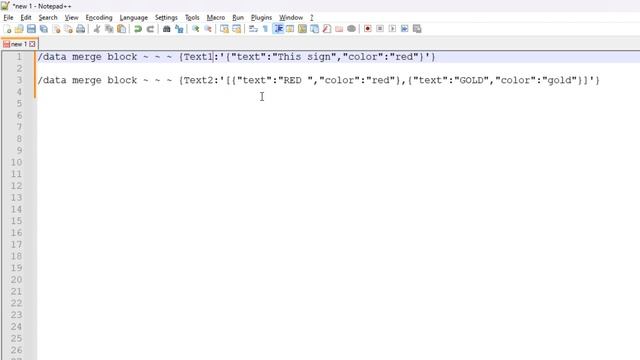Open the Settings menu
This screenshot has height=360, width=640.
pyautogui.click(x=166, y=18)
